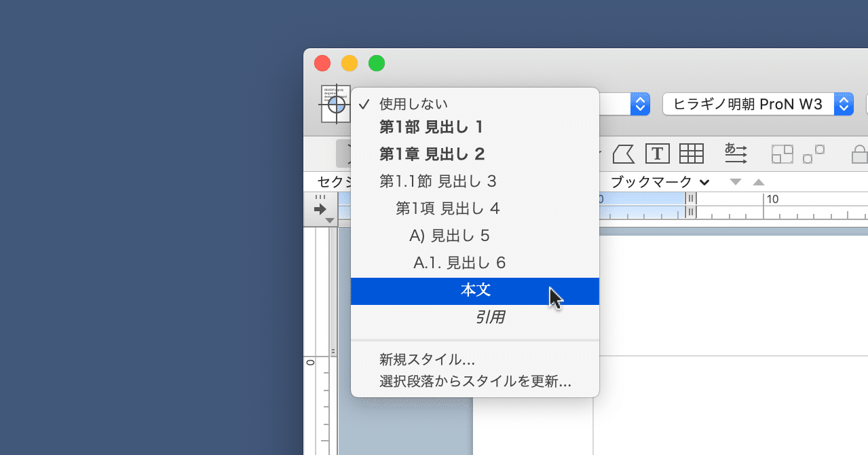Apply the A) 見出し 5 style

click(475, 236)
